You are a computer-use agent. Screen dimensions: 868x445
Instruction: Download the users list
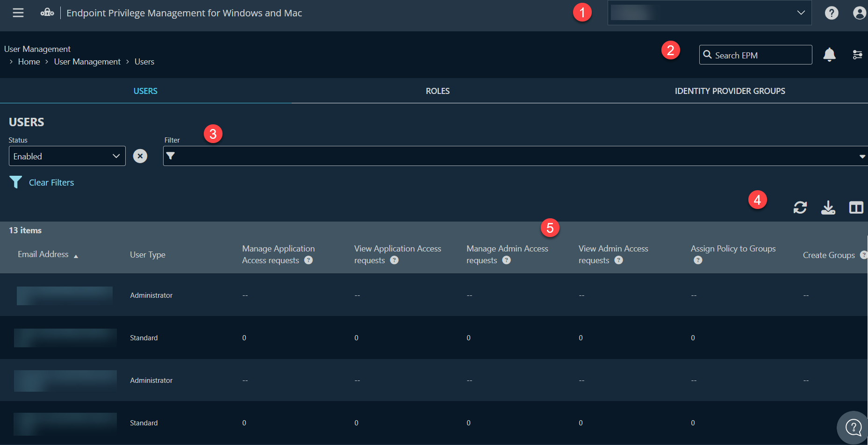pyautogui.click(x=828, y=208)
